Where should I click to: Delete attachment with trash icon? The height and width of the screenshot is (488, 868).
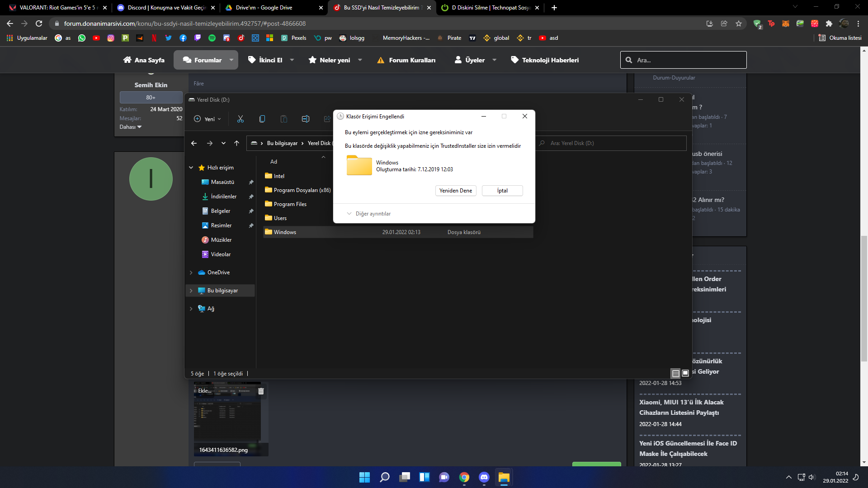pyautogui.click(x=261, y=391)
